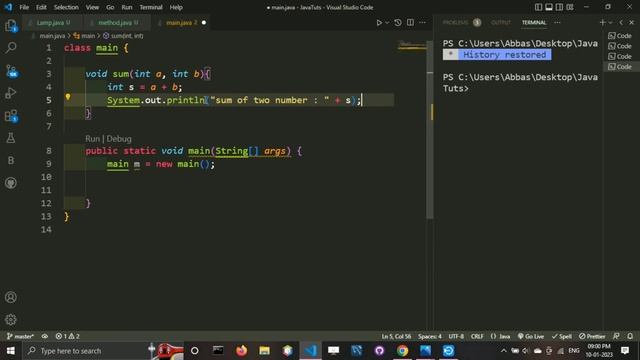
Task: Click Prettier status in status bar
Action: 592,336
